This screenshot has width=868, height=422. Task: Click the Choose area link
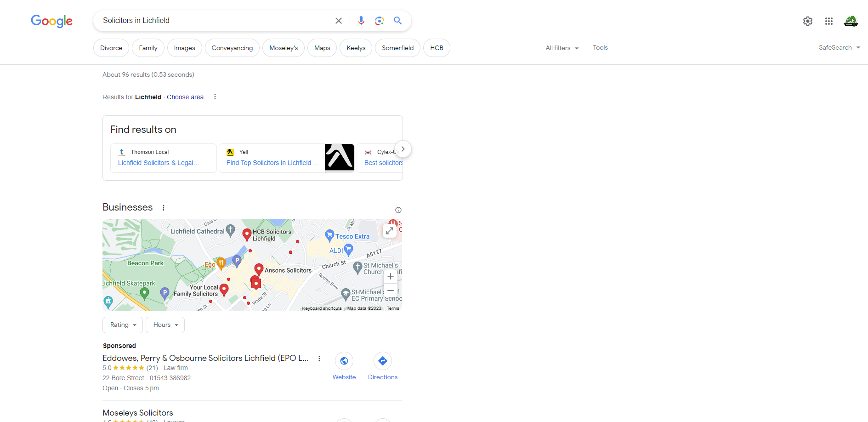185,97
